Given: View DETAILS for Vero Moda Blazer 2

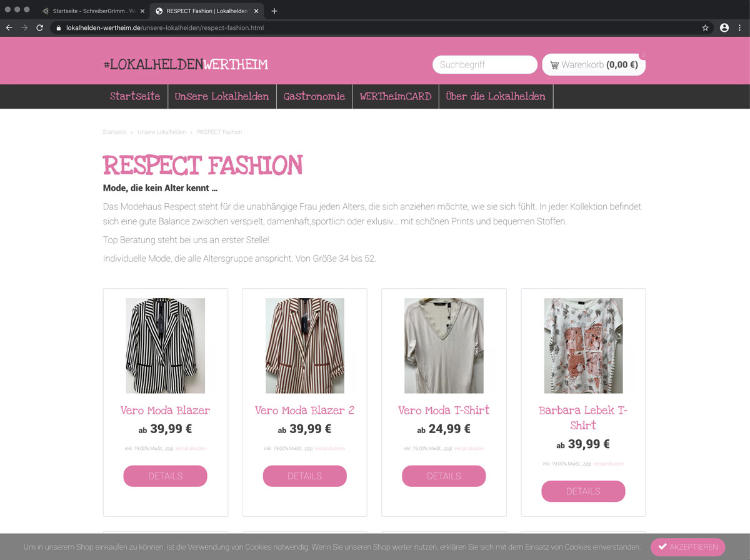Looking at the screenshot, I should pyautogui.click(x=304, y=476).
